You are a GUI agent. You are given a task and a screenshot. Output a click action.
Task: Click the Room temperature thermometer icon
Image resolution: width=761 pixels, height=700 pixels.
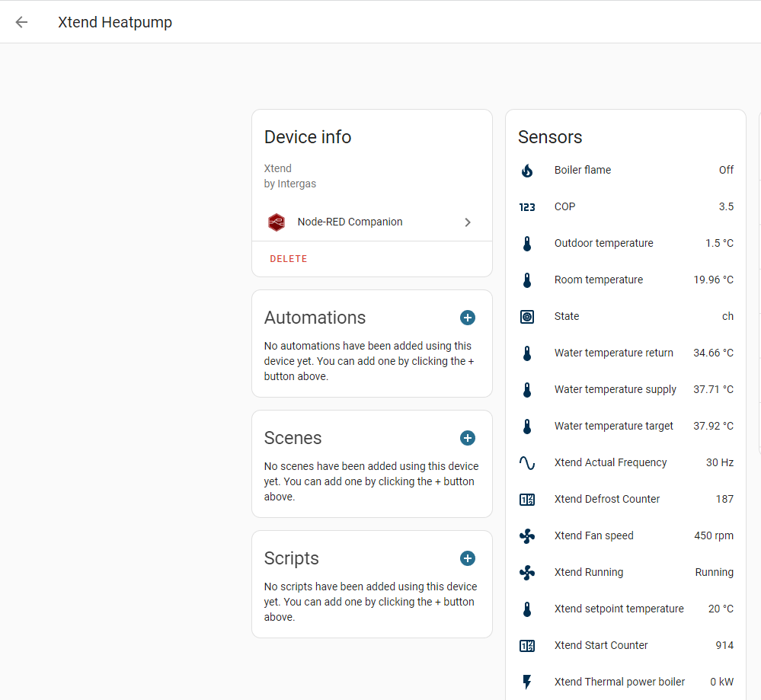527,280
